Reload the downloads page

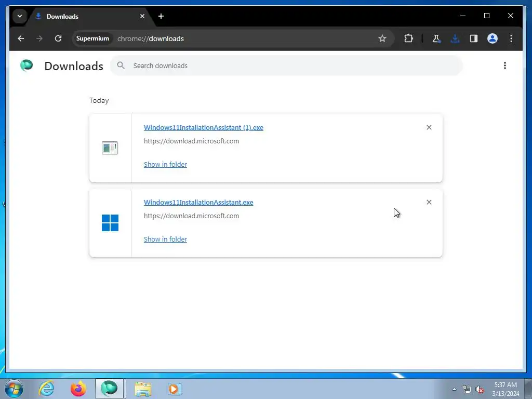click(58, 38)
